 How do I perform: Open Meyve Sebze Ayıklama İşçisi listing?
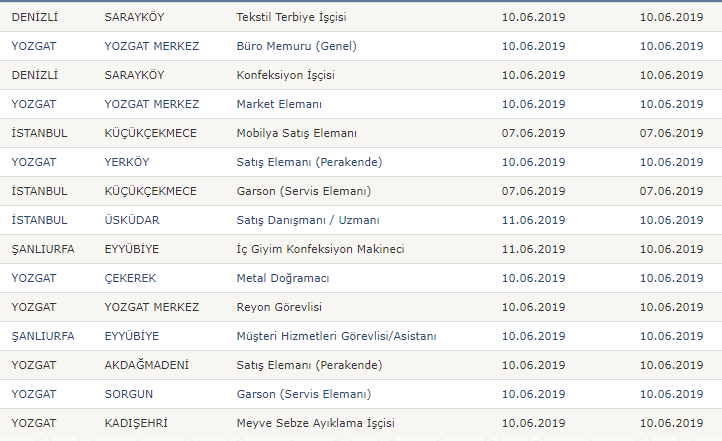tap(315, 423)
